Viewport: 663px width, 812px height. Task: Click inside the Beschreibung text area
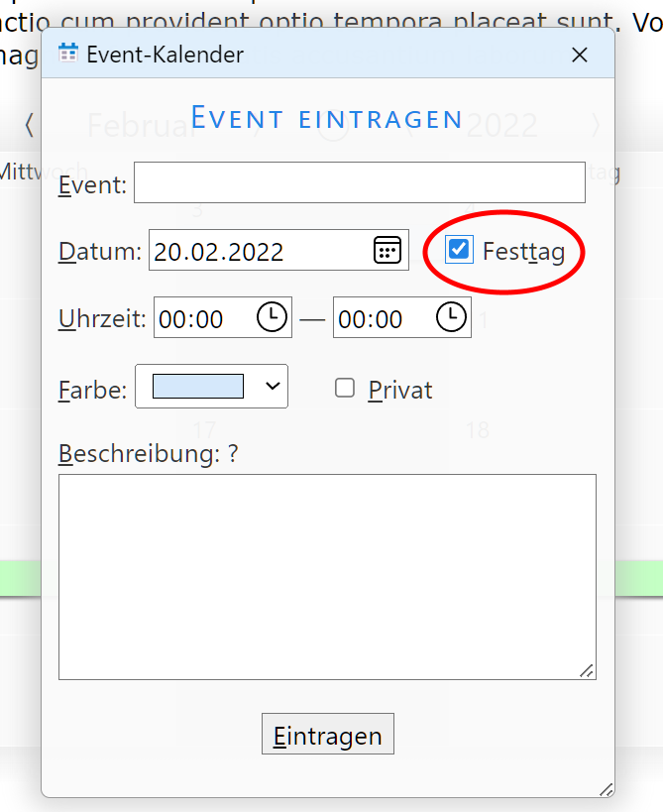pyautogui.click(x=327, y=576)
